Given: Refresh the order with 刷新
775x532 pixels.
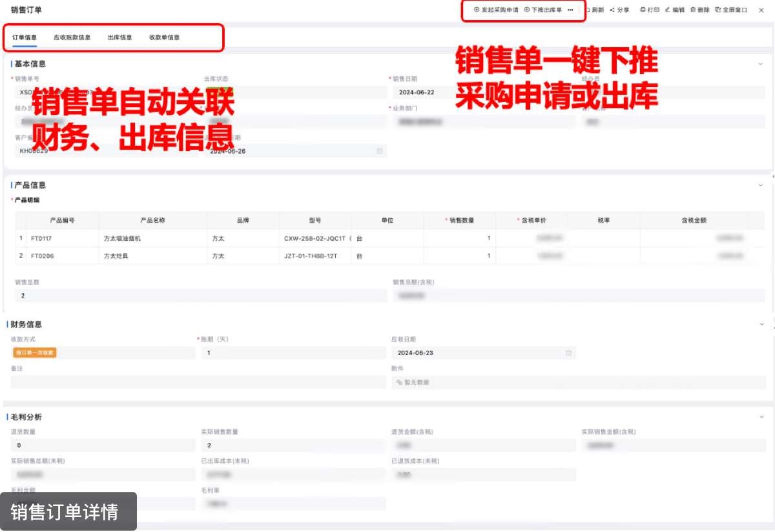Looking at the screenshot, I should [x=594, y=10].
